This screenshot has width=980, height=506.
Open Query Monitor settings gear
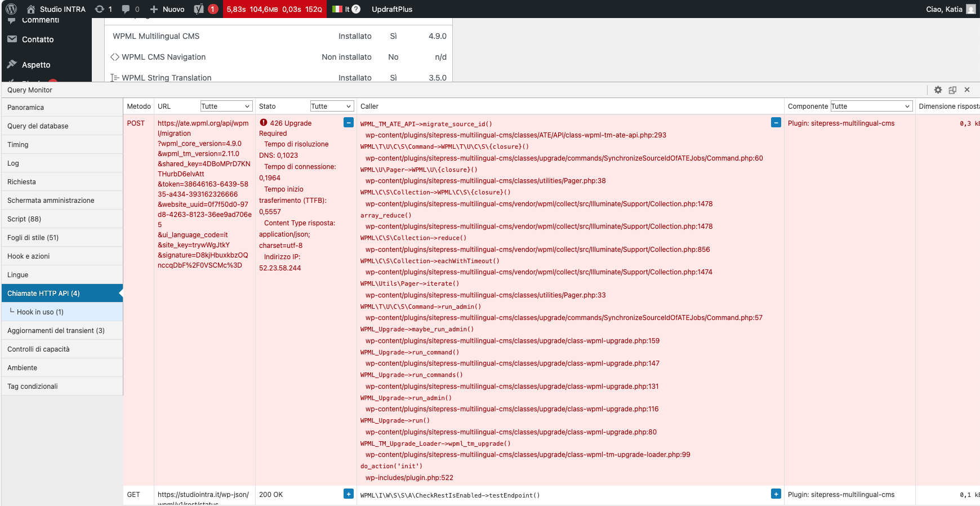[x=938, y=90]
